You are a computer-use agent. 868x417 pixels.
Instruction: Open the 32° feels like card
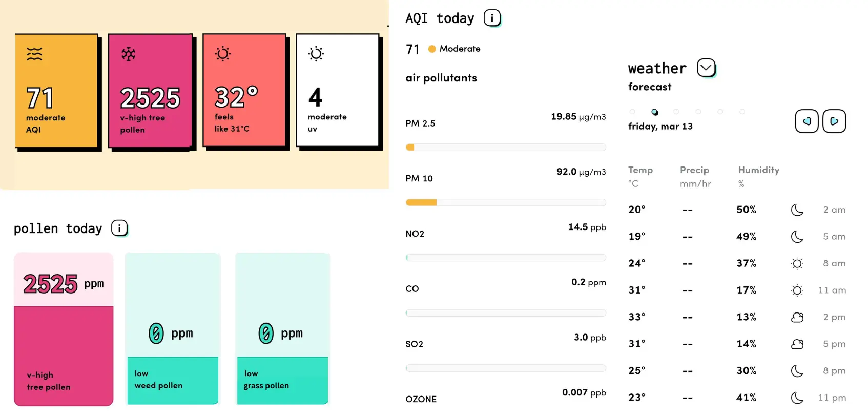(245, 92)
